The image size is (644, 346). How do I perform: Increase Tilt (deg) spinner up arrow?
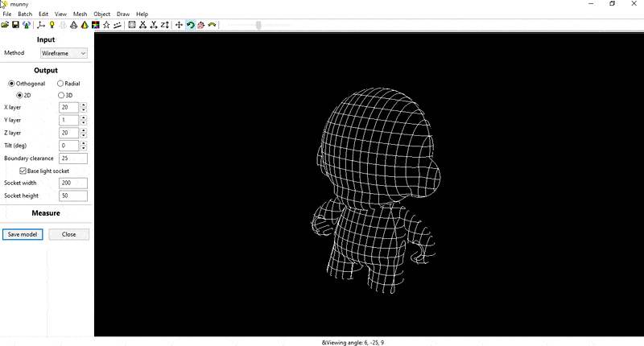pyautogui.click(x=84, y=143)
